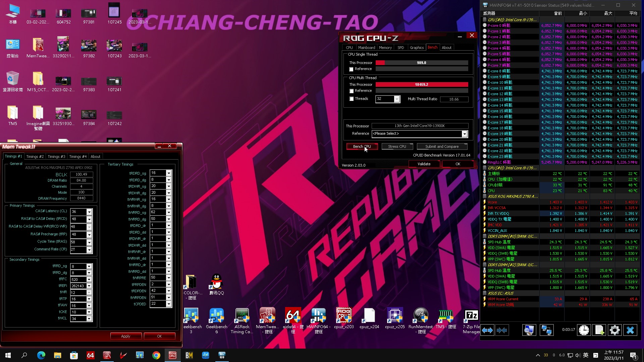Expand the tRDRD_sg dropdown
The height and width of the screenshot is (362, 644).
169,173
